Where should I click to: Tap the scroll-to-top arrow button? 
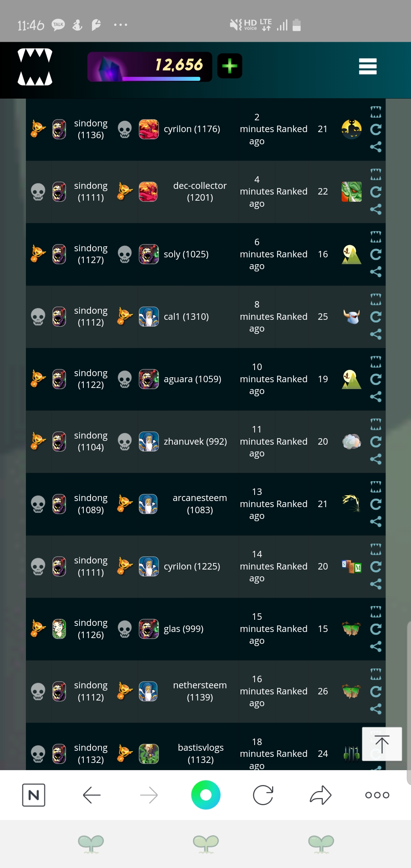382,744
